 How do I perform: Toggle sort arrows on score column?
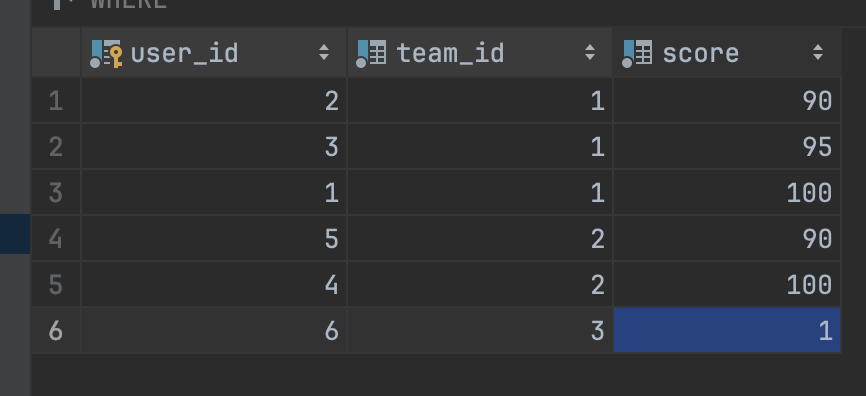click(818, 53)
